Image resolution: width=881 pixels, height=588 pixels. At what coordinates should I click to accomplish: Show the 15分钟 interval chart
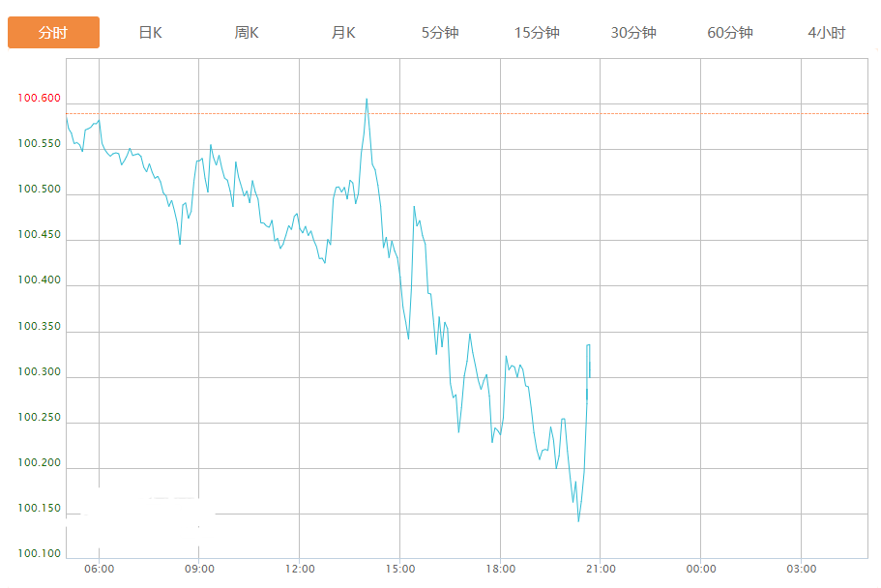tap(537, 33)
